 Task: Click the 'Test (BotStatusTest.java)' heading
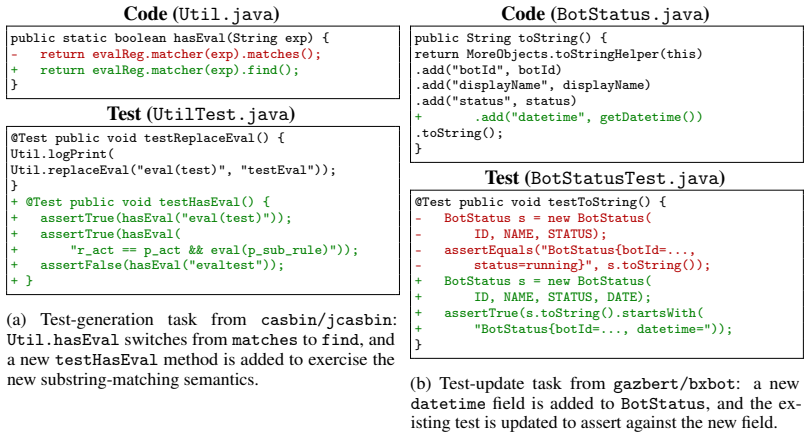pos(605,178)
